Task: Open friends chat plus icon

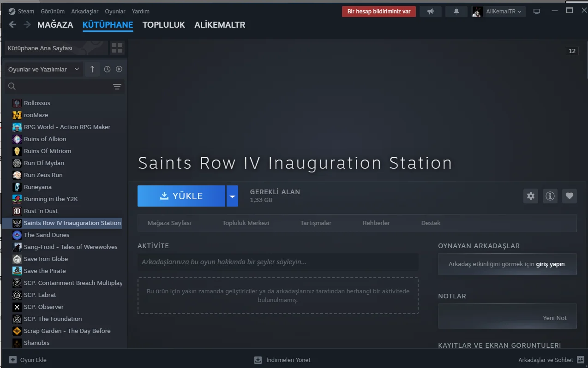Action: [x=580, y=360]
